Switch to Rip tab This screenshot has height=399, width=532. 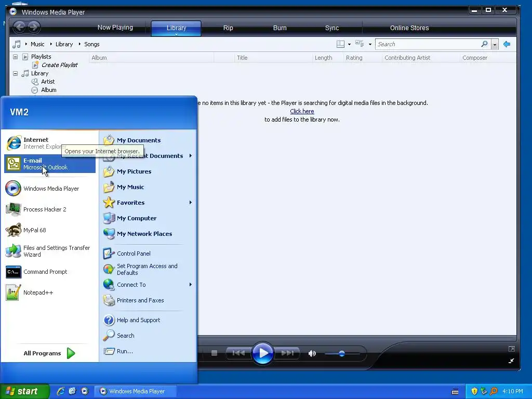pyautogui.click(x=228, y=28)
